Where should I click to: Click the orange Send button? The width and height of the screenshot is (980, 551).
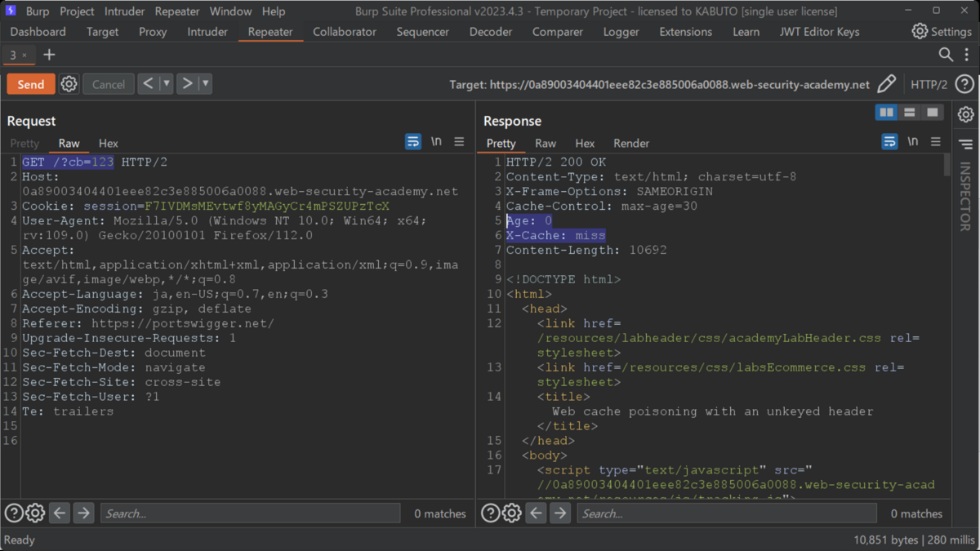[31, 84]
